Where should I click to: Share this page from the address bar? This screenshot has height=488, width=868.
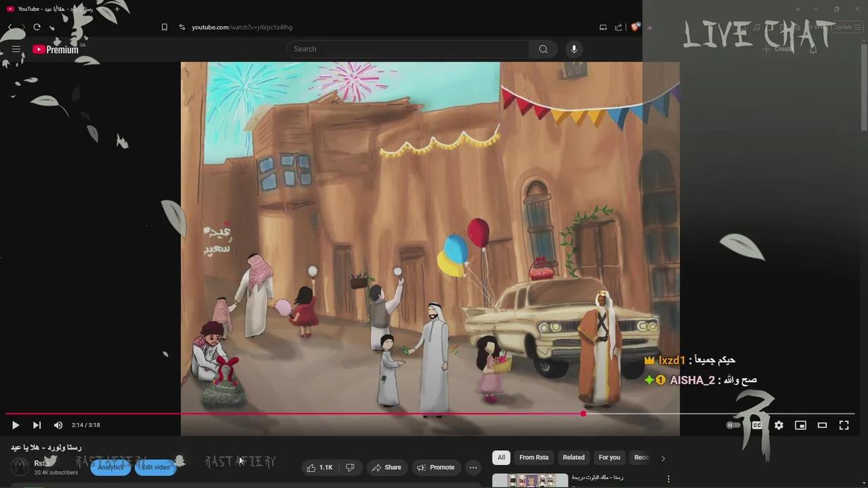tap(618, 27)
